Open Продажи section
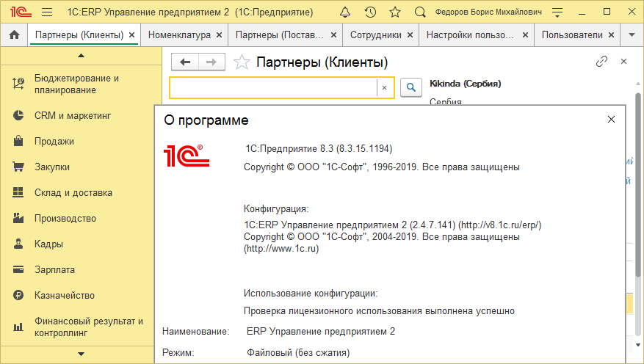The width and height of the screenshot is (644, 364). [x=54, y=141]
